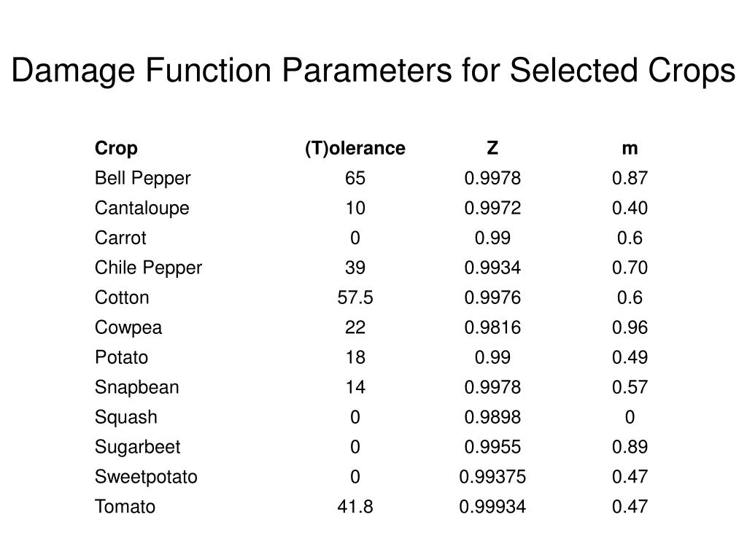This screenshot has width=747, height=560.
Task: Select the Carrot tolerance value 0
Action: click(x=355, y=238)
